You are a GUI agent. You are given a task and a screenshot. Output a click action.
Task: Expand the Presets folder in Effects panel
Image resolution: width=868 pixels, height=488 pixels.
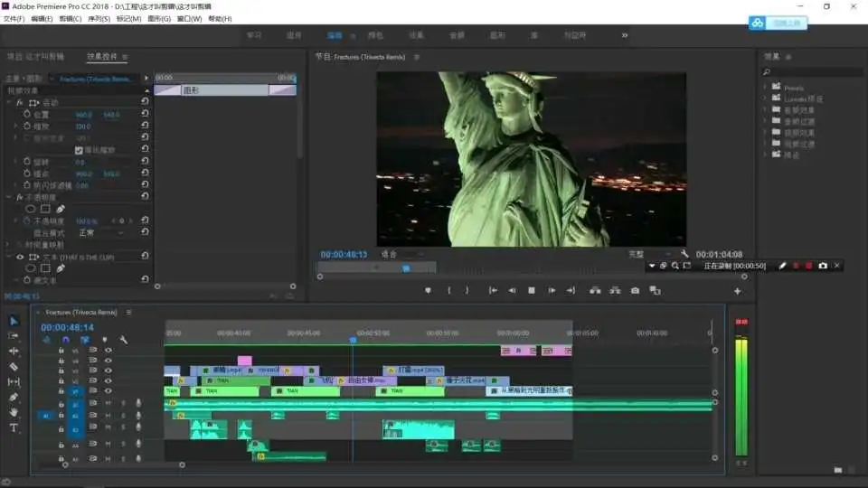(x=765, y=88)
